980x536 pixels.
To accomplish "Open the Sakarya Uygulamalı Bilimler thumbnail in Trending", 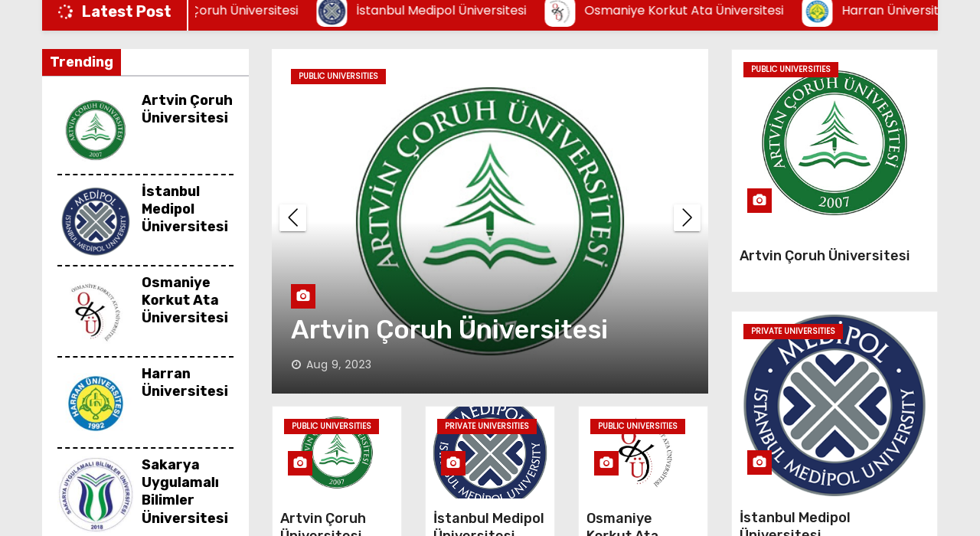I will [x=96, y=495].
